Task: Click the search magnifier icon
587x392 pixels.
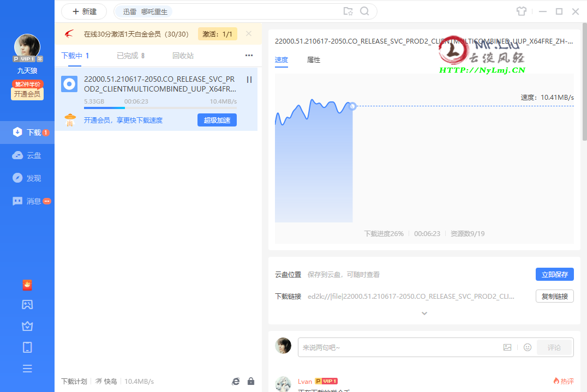Action: pos(364,11)
